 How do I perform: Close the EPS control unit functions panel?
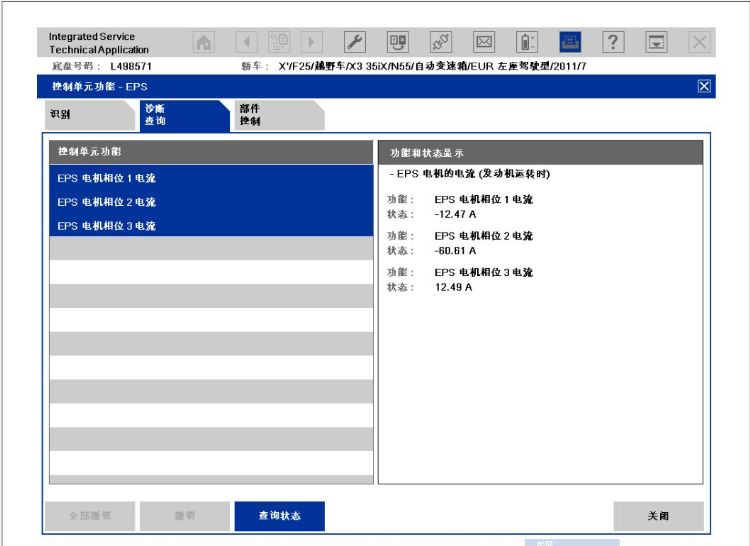click(x=704, y=87)
